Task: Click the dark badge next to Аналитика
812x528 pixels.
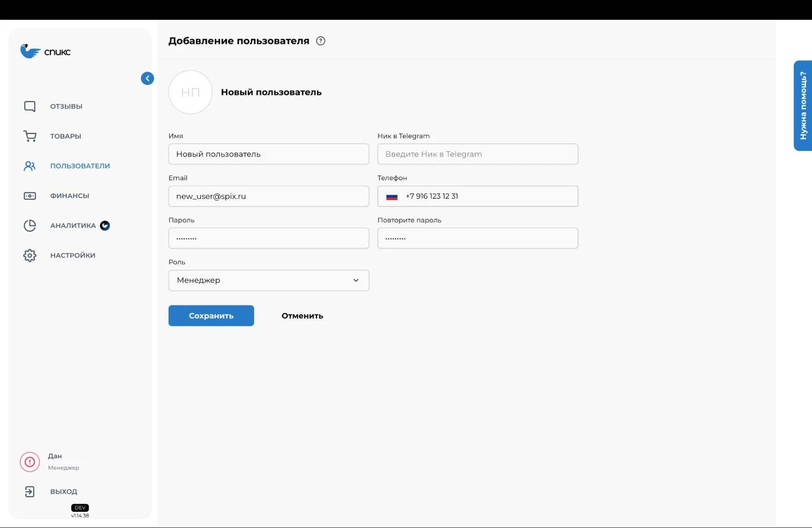Action: [x=105, y=226]
